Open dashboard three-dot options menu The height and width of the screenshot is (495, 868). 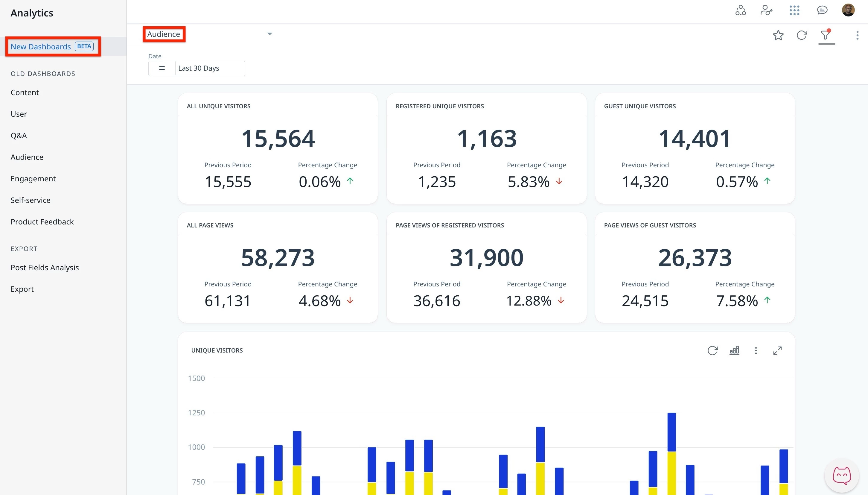[x=857, y=35]
